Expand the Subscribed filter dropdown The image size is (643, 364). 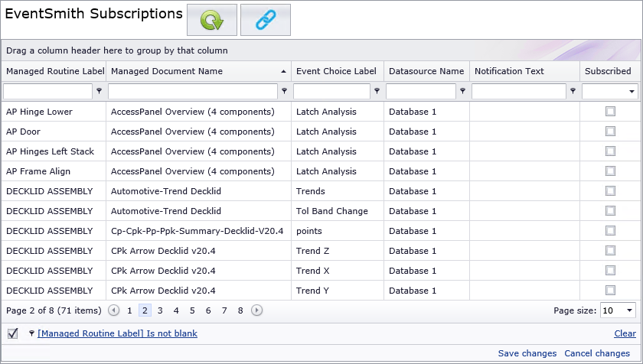click(632, 91)
